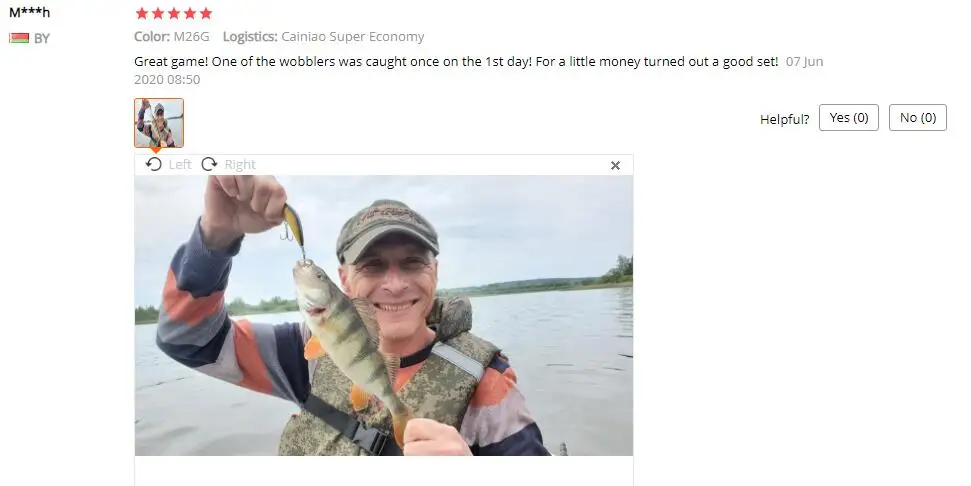The height and width of the screenshot is (486, 971).
Task: Click the review text about wobblers
Action: click(456, 61)
